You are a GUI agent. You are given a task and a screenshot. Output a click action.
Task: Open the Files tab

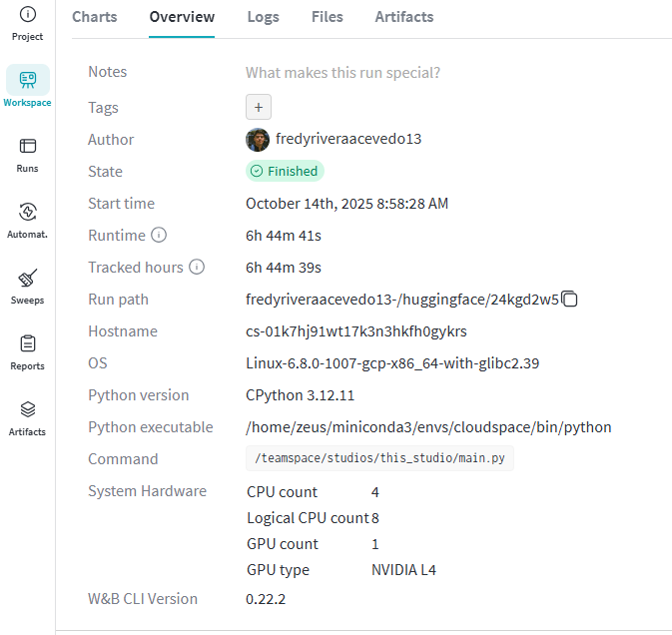pos(327,17)
